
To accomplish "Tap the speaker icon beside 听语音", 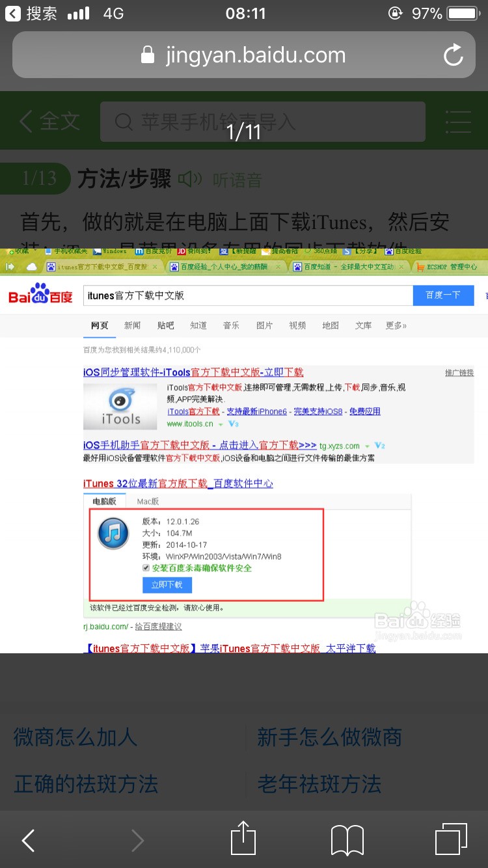I will click(190, 178).
